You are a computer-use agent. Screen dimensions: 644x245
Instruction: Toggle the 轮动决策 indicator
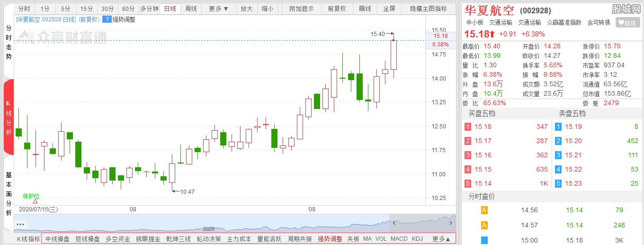tap(209, 239)
